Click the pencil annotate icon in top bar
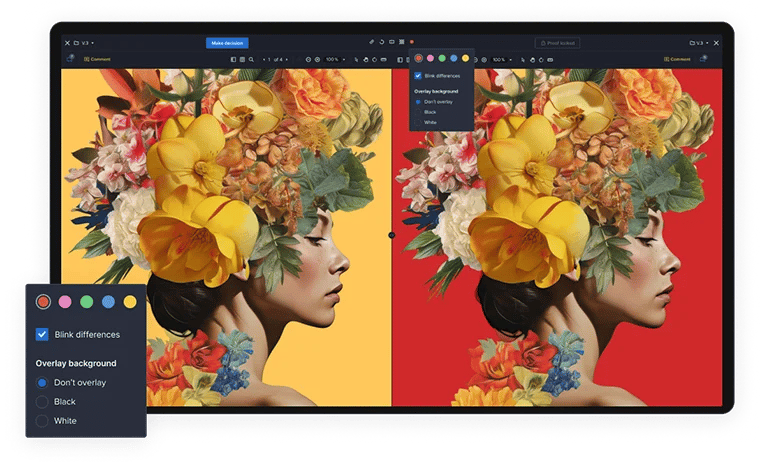 tap(371, 43)
